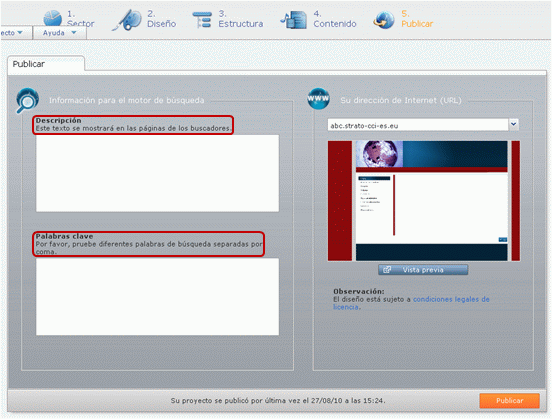Viewport: 552px width, 419px height.
Task: Click the Sector pie chart icon
Action: point(53,18)
